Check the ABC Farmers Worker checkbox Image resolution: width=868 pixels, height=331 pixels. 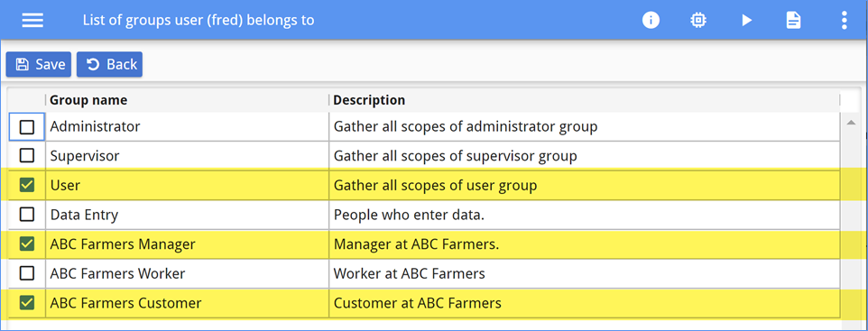[x=26, y=273]
